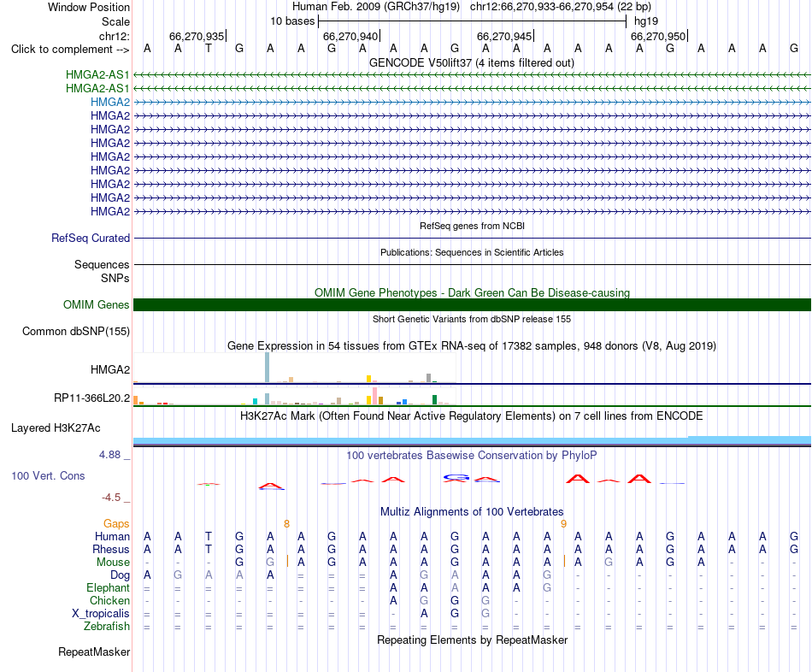Click the Window Position track label
Viewport: 812px width, 672px height.
[x=89, y=7]
